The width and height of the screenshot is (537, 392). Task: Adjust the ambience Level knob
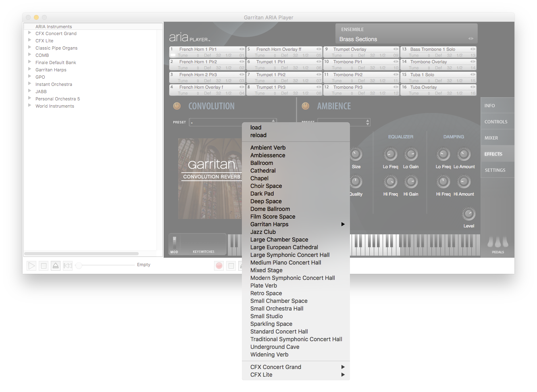(x=468, y=214)
